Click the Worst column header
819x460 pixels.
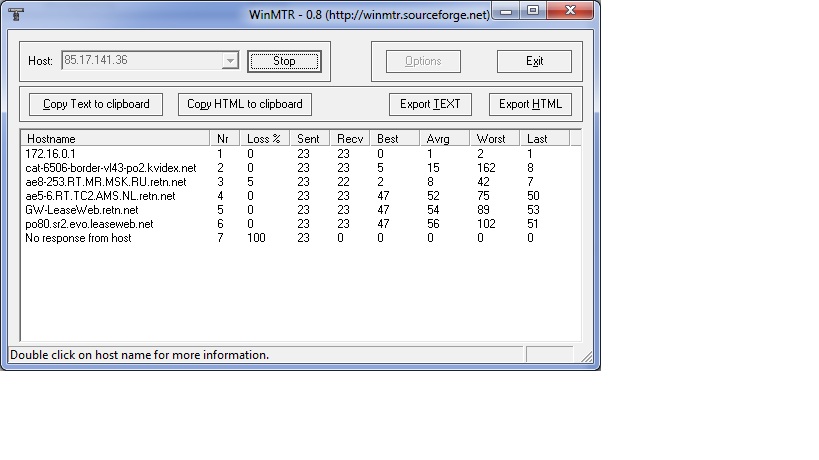(494, 139)
